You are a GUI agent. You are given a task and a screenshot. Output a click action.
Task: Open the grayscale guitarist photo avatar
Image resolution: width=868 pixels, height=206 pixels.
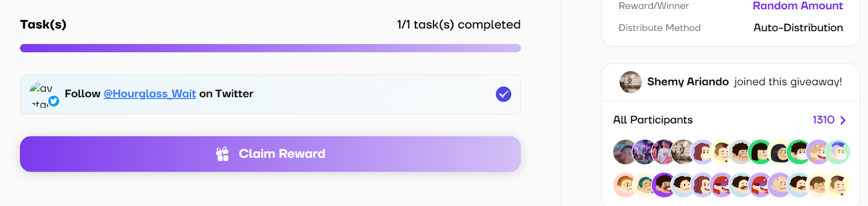683,152
